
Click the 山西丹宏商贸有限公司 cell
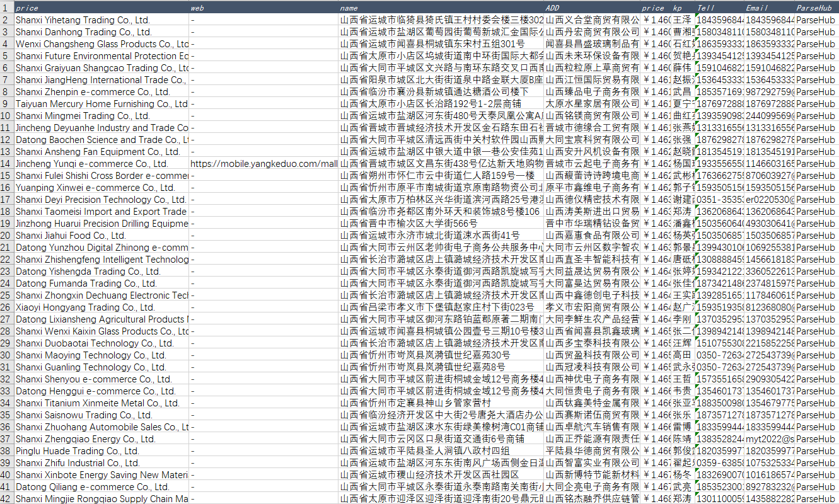[592, 32]
